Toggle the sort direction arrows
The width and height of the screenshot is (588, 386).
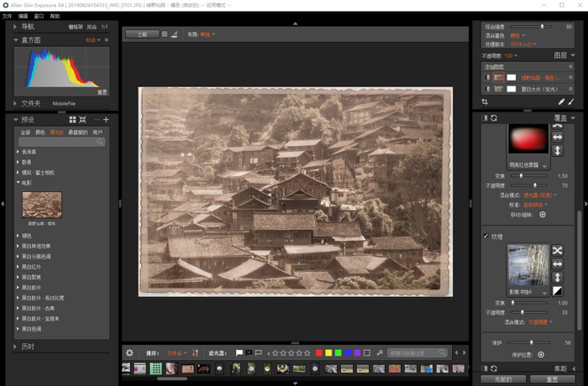pyautogui.click(x=196, y=352)
